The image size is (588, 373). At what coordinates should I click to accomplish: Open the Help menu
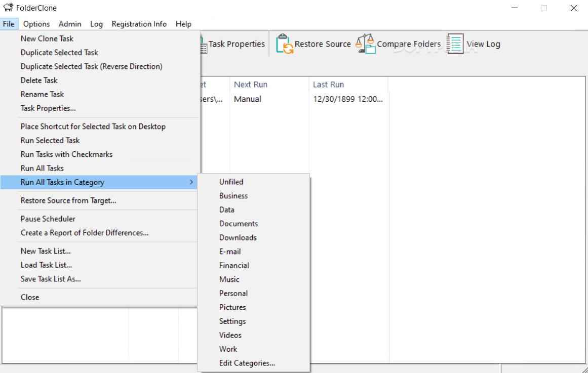click(x=183, y=24)
